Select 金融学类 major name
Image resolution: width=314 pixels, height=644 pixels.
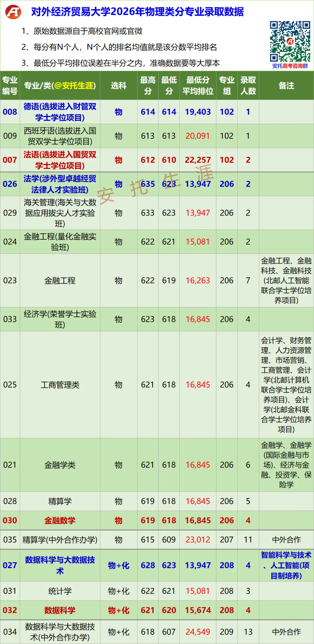[x=60, y=465]
